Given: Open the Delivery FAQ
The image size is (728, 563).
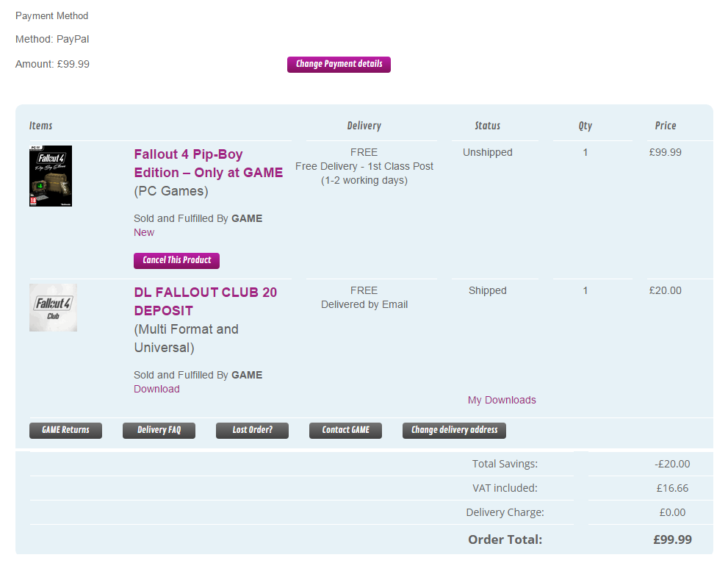Looking at the screenshot, I should 159,430.
